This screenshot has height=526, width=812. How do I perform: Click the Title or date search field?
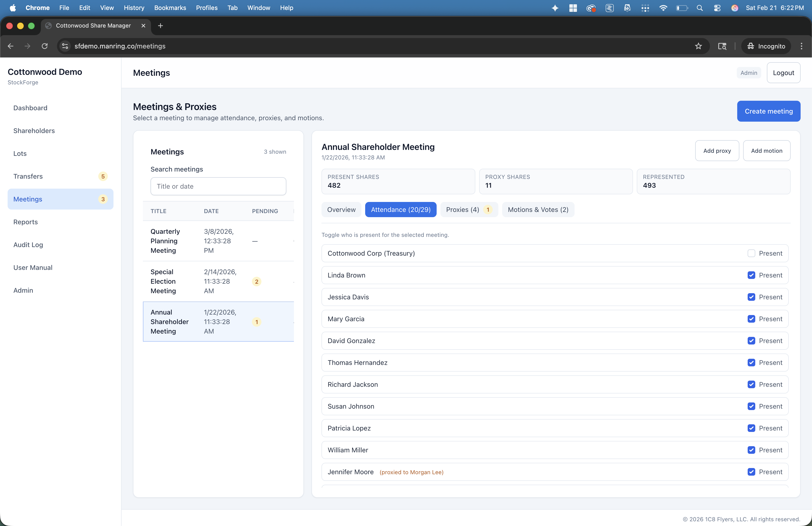pyautogui.click(x=218, y=186)
